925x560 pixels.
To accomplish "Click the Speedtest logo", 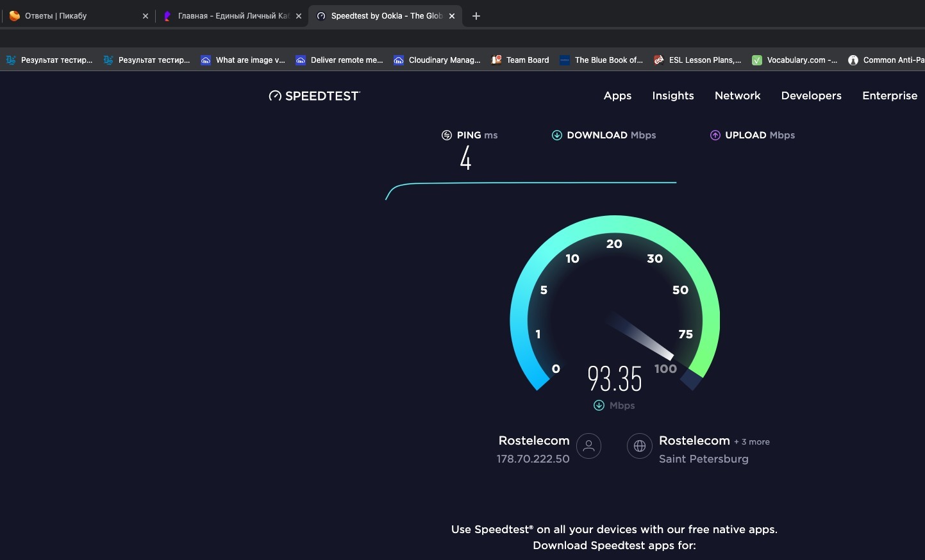I will 314,96.
